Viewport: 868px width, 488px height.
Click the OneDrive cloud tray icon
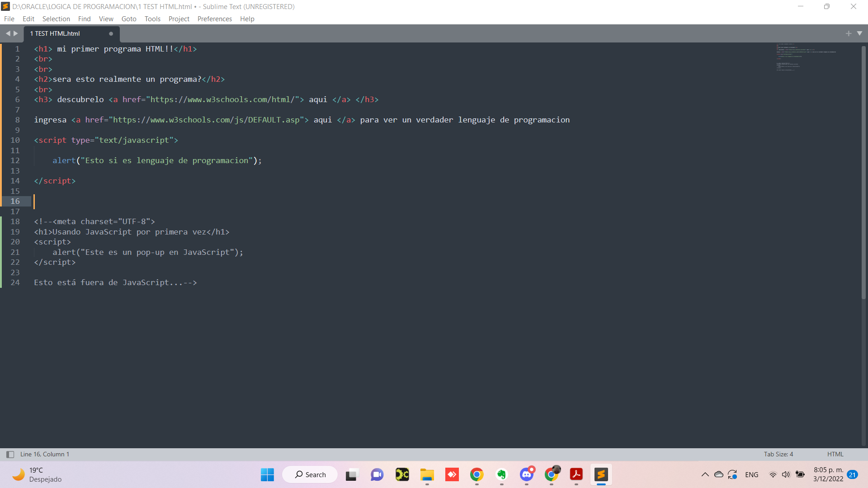(718, 474)
